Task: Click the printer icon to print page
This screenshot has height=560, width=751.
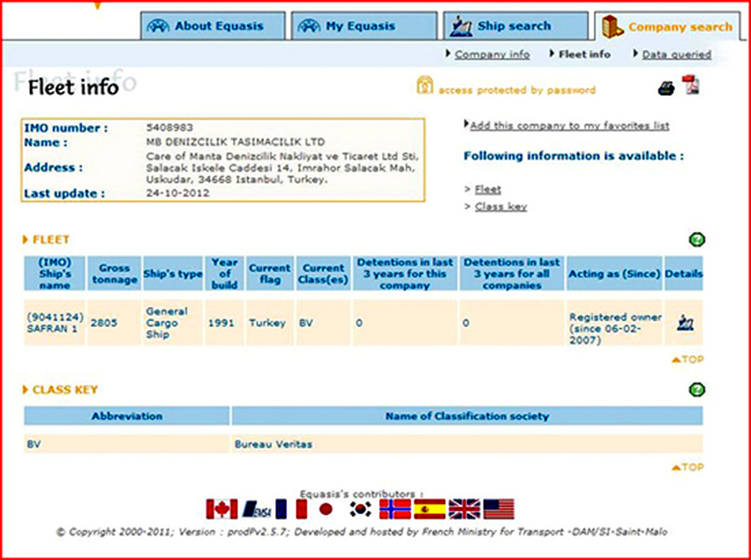Action: coord(666,88)
